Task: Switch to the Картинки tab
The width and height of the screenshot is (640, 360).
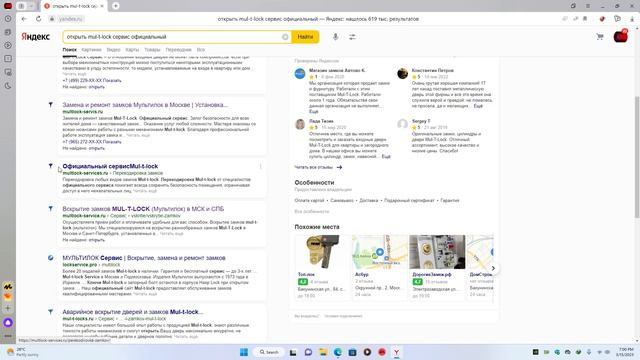Action: tap(91, 50)
